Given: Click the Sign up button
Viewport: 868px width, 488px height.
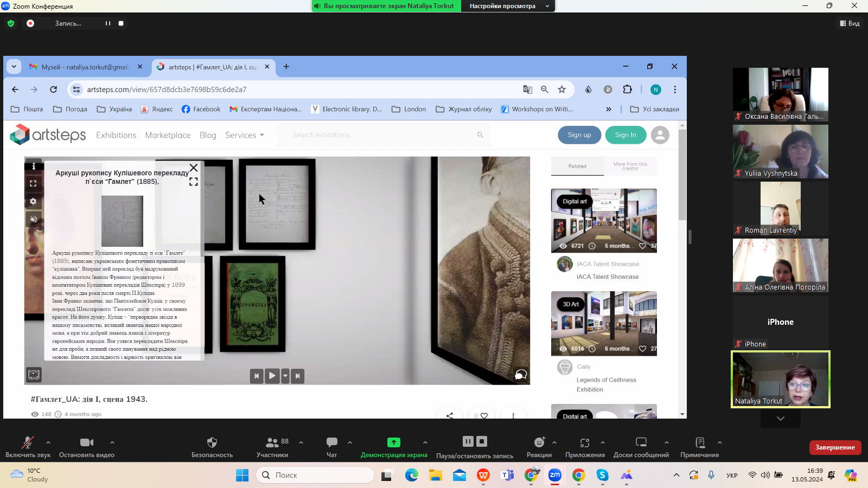Looking at the screenshot, I should [579, 135].
